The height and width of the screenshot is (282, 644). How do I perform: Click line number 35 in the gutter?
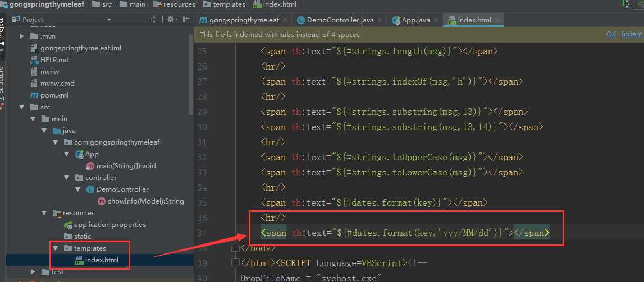(x=201, y=202)
